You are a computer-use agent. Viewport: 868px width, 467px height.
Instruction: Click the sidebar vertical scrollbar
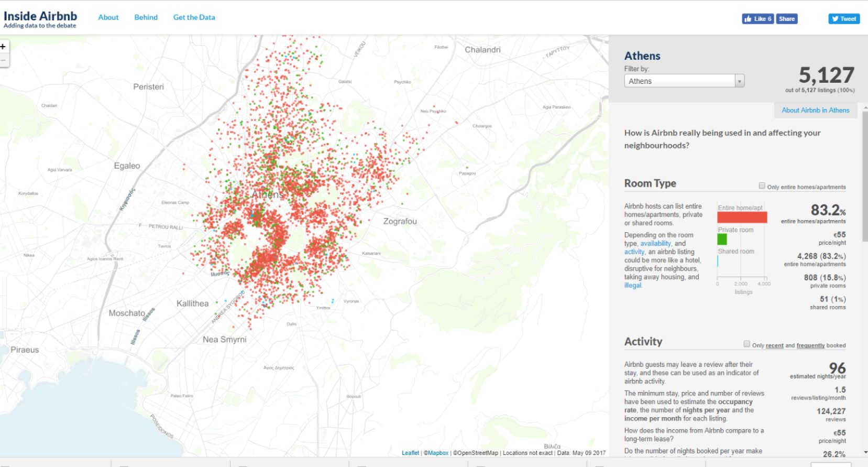865,176
